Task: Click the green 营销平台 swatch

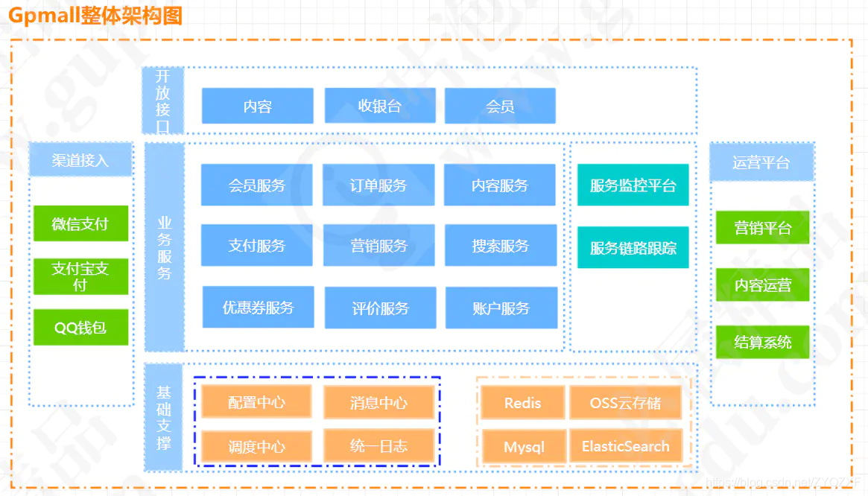Action: coord(762,227)
